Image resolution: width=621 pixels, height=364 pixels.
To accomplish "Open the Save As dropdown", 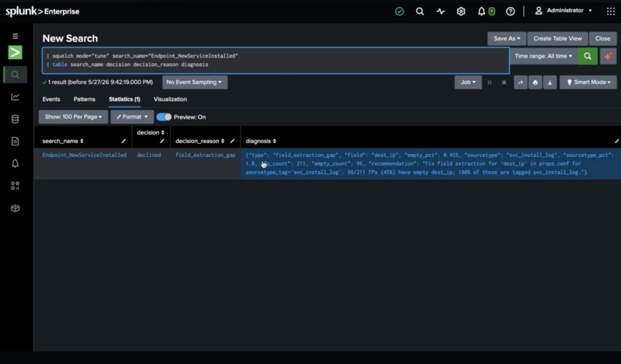I will click(506, 38).
